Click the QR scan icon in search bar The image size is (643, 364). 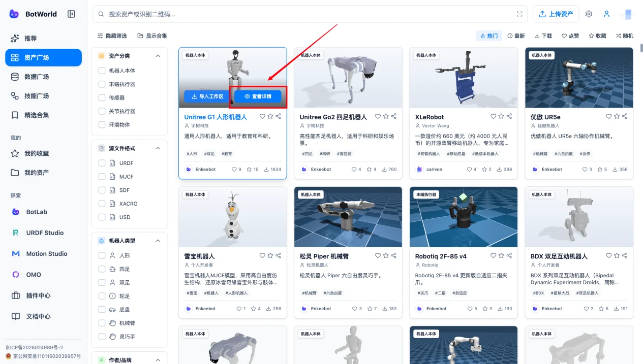(x=519, y=14)
